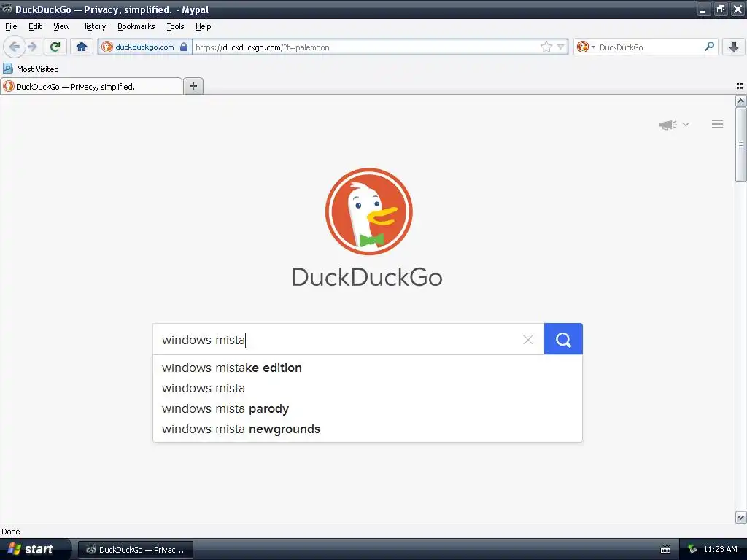747x560 pixels.
Task: Submit search with the blue magnifier button
Action: tap(563, 339)
